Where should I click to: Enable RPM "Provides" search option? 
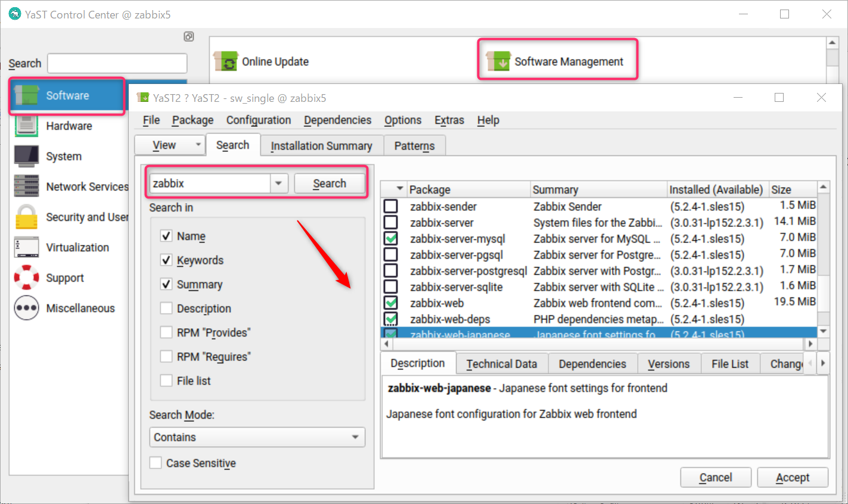click(166, 332)
